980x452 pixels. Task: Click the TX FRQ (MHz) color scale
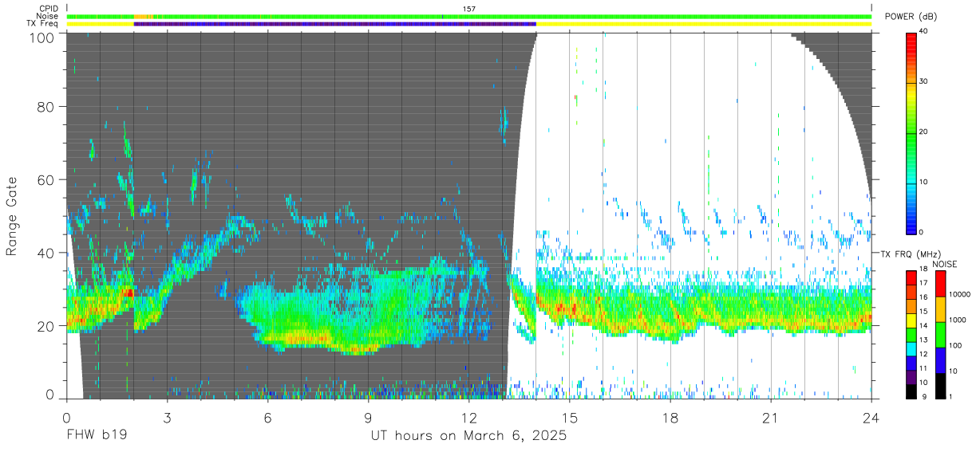[x=911, y=334]
